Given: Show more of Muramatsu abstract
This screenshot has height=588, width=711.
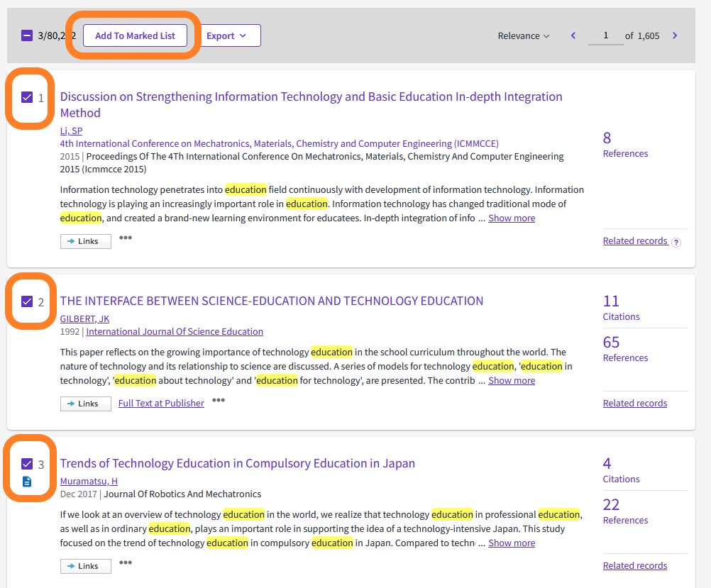Looking at the screenshot, I should (x=512, y=543).
